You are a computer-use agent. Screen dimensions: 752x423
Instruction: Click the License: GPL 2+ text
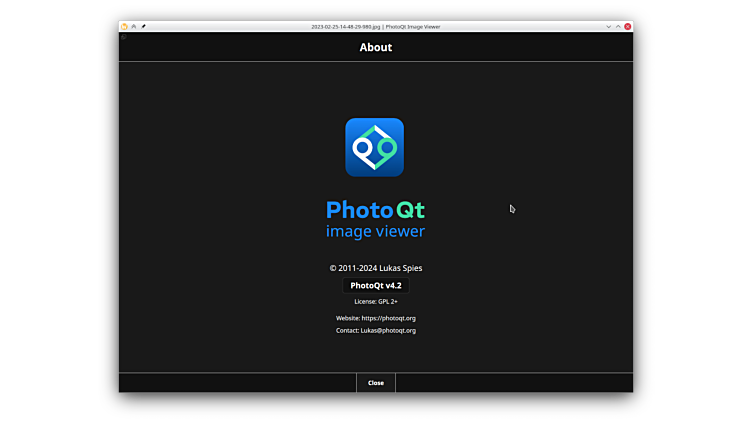(375, 301)
